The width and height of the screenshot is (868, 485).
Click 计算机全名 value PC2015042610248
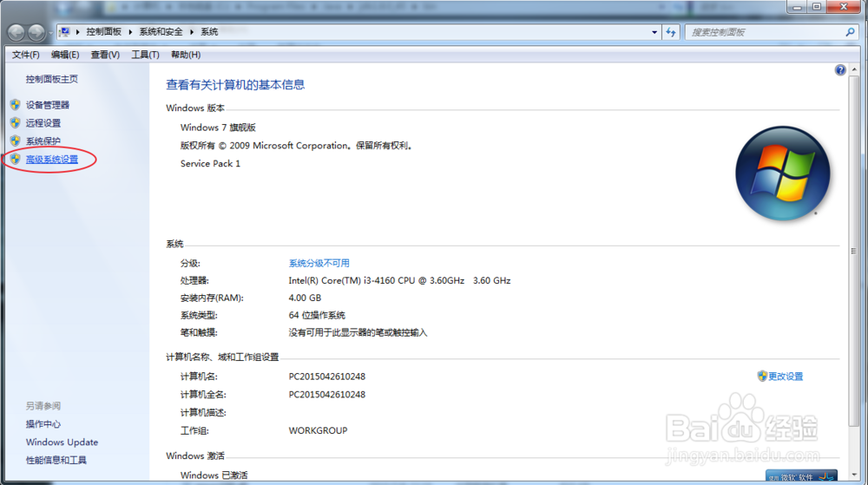(x=326, y=394)
